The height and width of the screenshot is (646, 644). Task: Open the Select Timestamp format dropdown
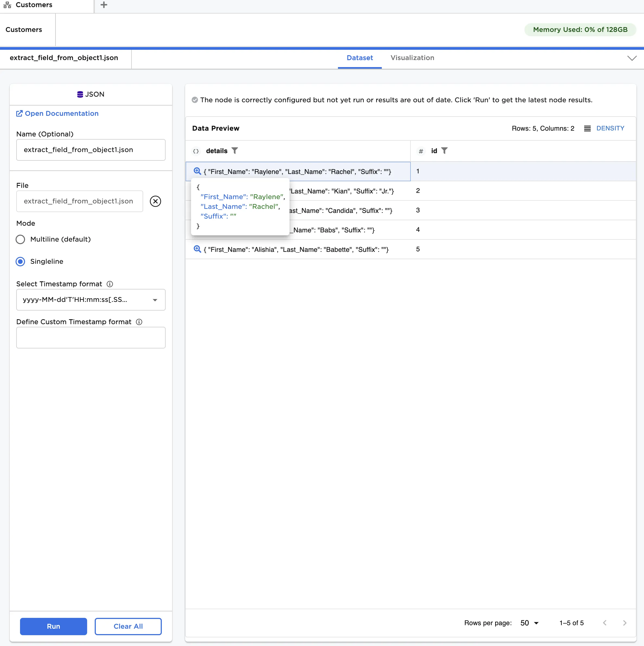coord(91,299)
